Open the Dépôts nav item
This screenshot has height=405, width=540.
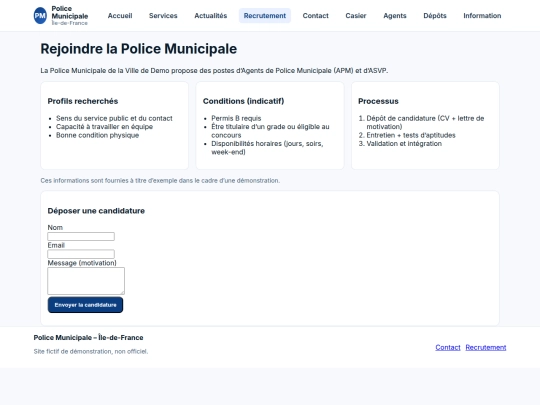tap(435, 15)
